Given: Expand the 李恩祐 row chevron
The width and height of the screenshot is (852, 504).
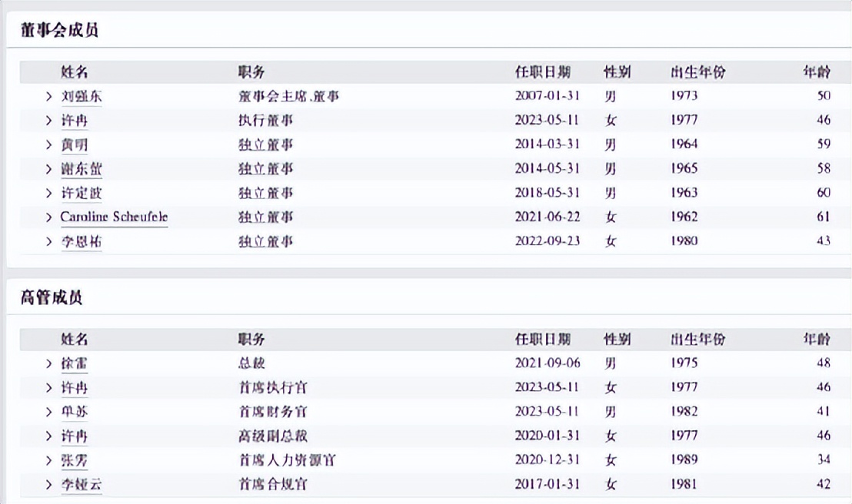Looking at the screenshot, I should 49,242.
